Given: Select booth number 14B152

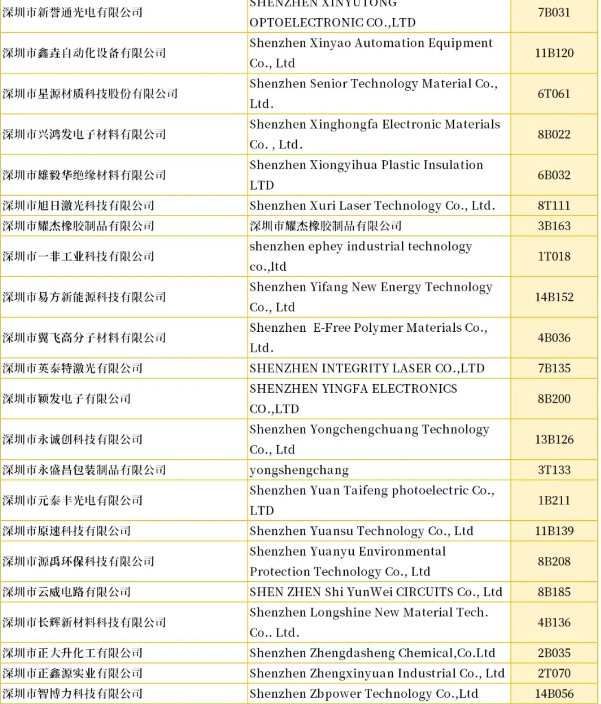Looking at the screenshot, I should (x=554, y=297).
